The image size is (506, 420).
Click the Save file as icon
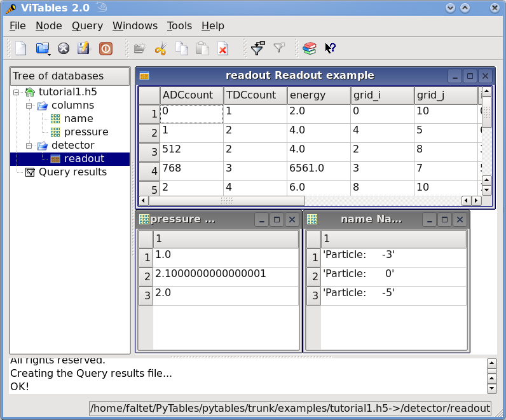point(83,48)
